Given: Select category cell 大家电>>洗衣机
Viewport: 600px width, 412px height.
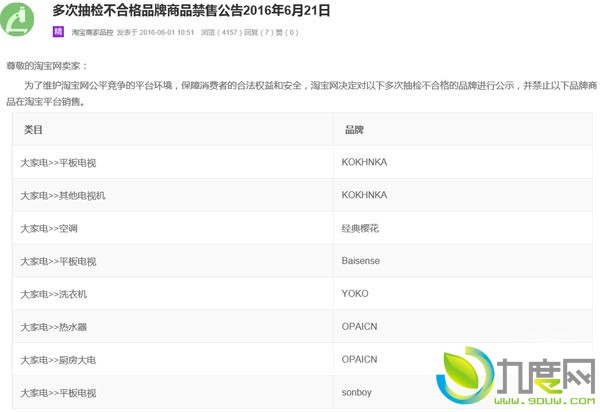Looking at the screenshot, I should pos(54,294).
